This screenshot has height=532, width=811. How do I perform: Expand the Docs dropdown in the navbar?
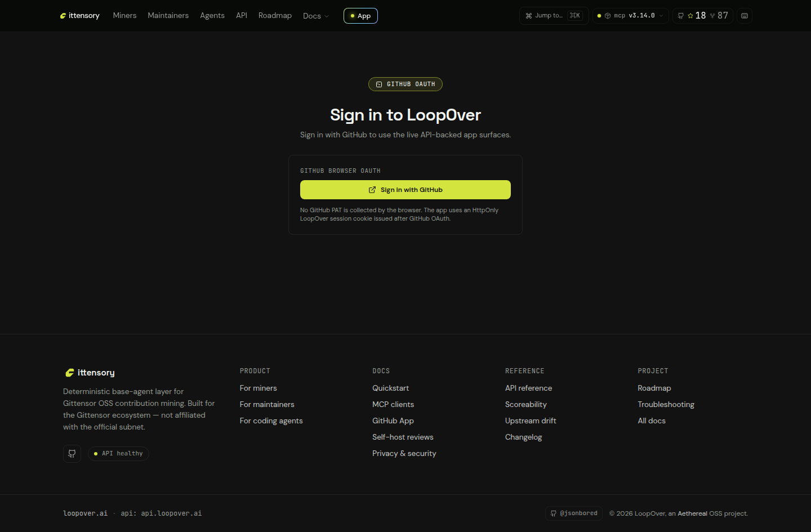(x=316, y=16)
